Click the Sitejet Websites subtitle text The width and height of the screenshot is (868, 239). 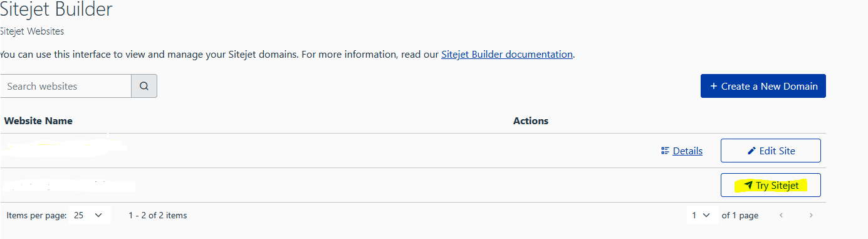[32, 31]
